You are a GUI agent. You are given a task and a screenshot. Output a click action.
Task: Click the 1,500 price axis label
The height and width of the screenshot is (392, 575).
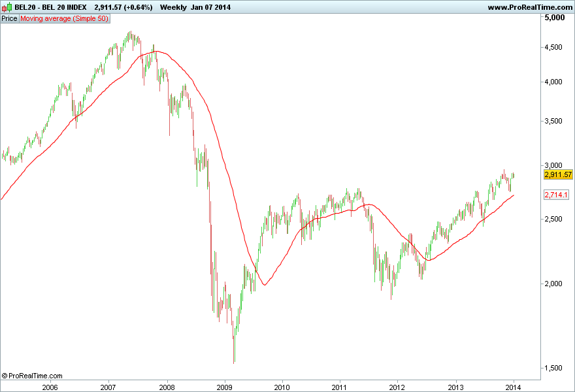click(x=553, y=368)
